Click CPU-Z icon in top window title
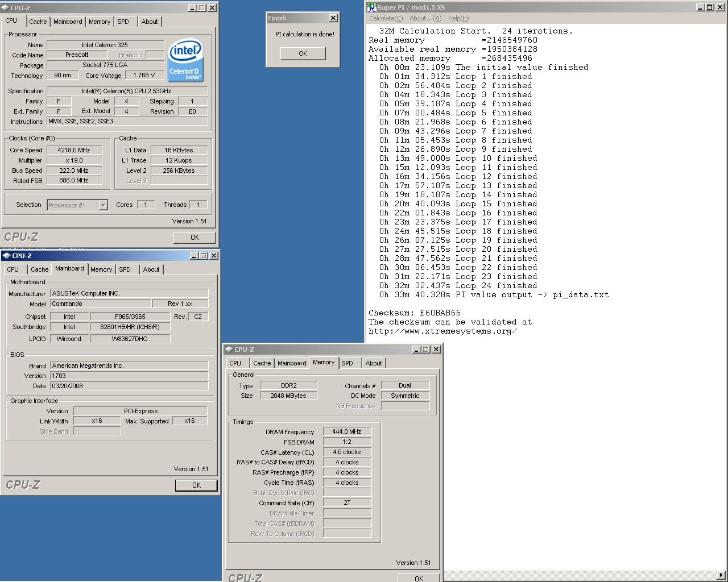The width and height of the screenshot is (728, 582). [x=6, y=8]
